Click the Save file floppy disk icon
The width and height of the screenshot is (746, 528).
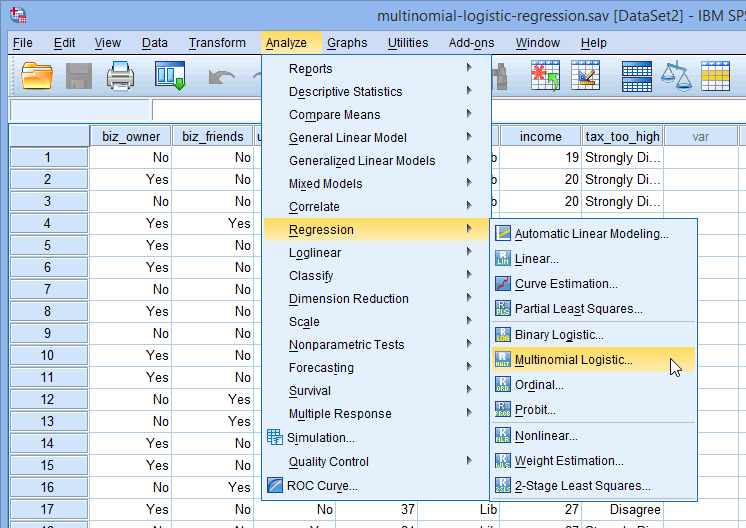[x=78, y=76]
